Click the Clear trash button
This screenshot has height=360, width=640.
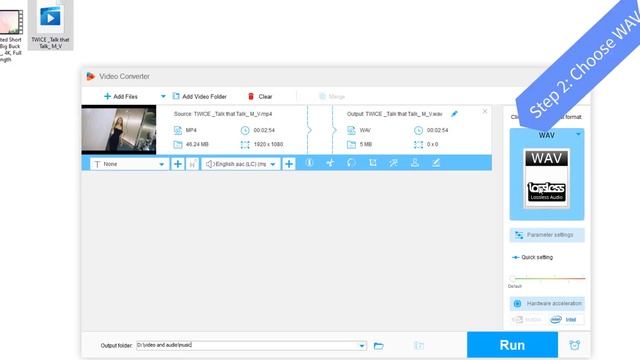point(260,96)
